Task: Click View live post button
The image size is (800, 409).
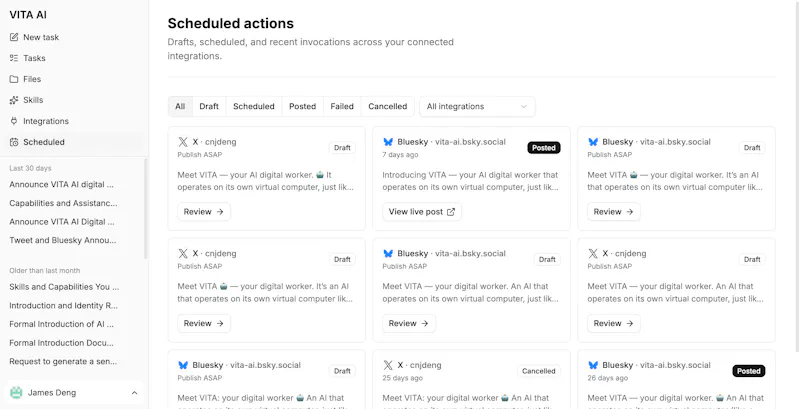Action: pyautogui.click(x=422, y=212)
